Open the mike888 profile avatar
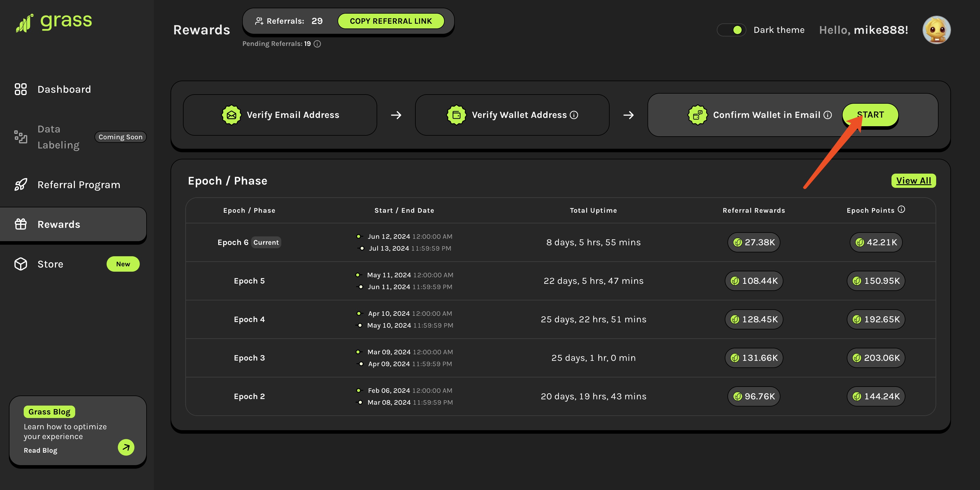 [936, 30]
